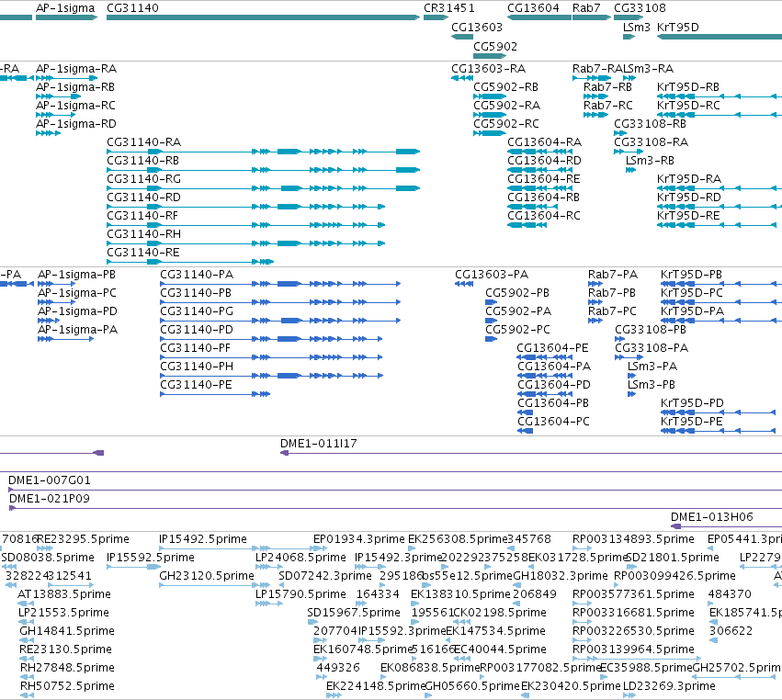This screenshot has height=700, width=782.
Task: Click the CG13604 gene label
Action: tap(533, 8)
